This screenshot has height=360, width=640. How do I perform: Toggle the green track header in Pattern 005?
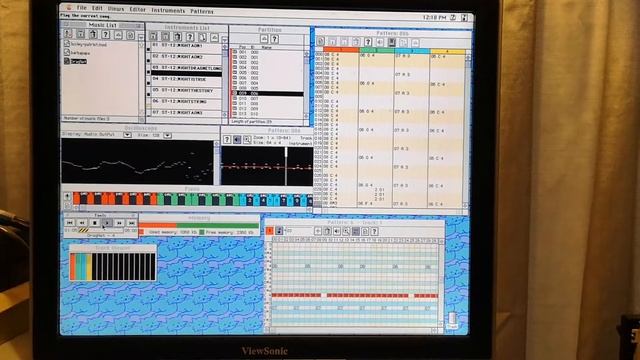point(377,51)
